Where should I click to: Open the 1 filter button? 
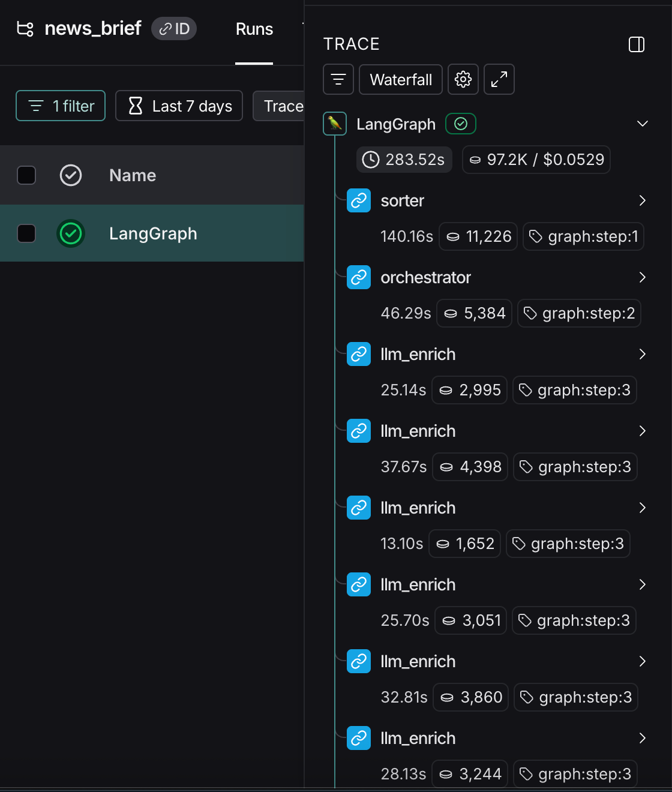click(61, 106)
